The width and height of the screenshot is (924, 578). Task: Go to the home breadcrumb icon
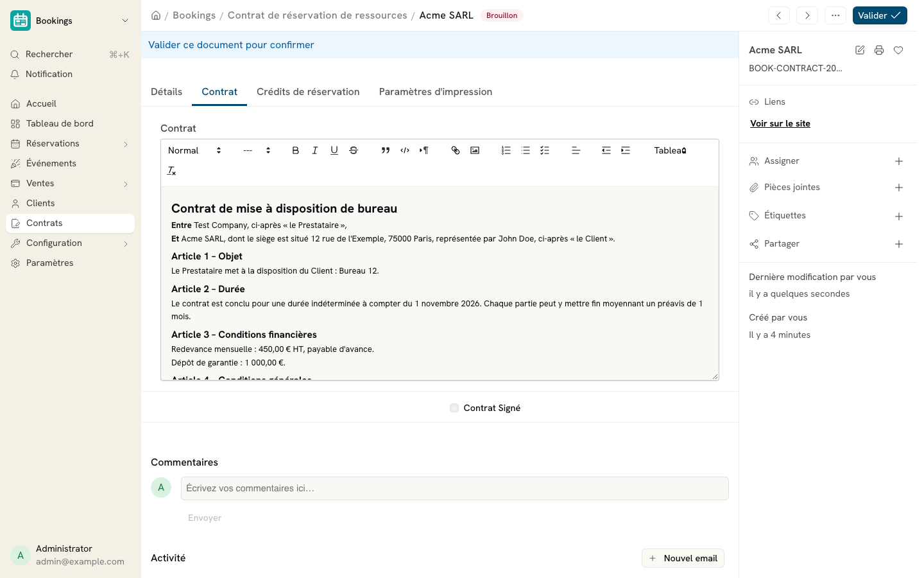coord(156,15)
